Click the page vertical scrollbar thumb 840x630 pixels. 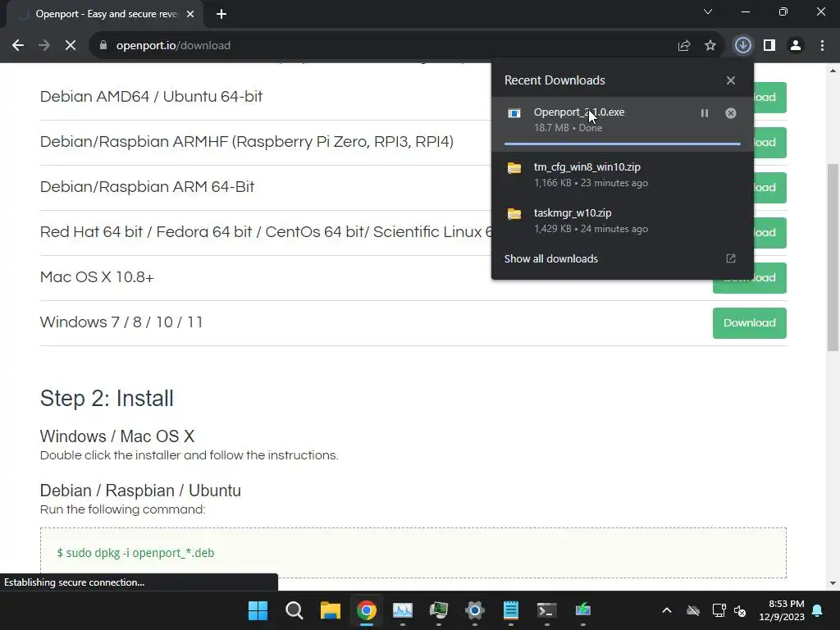click(833, 257)
